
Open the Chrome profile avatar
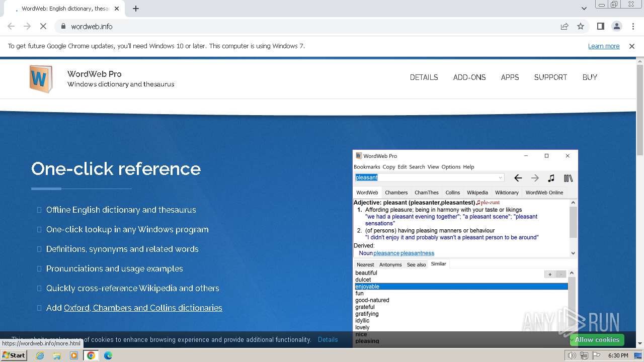click(616, 26)
